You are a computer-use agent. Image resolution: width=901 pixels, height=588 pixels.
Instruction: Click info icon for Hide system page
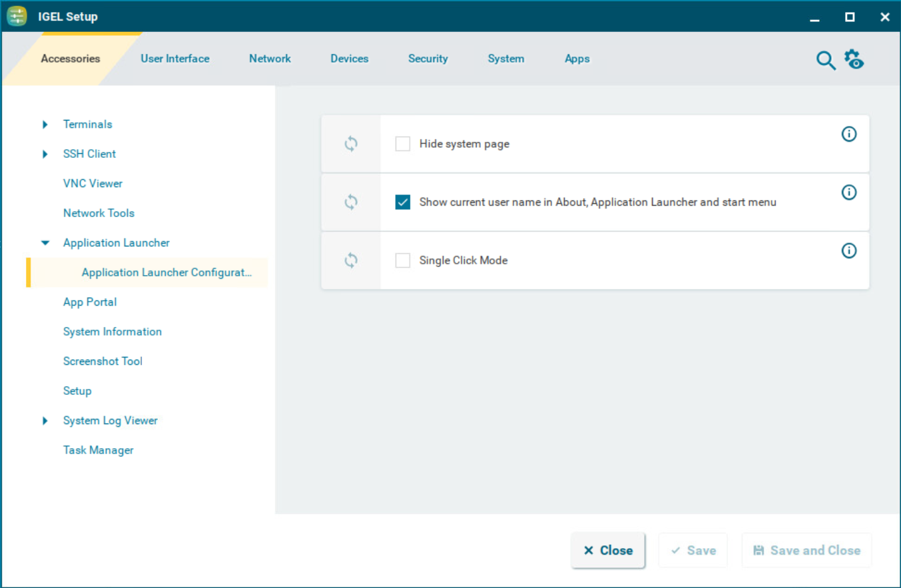pyautogui.click(x=849, y=135)
